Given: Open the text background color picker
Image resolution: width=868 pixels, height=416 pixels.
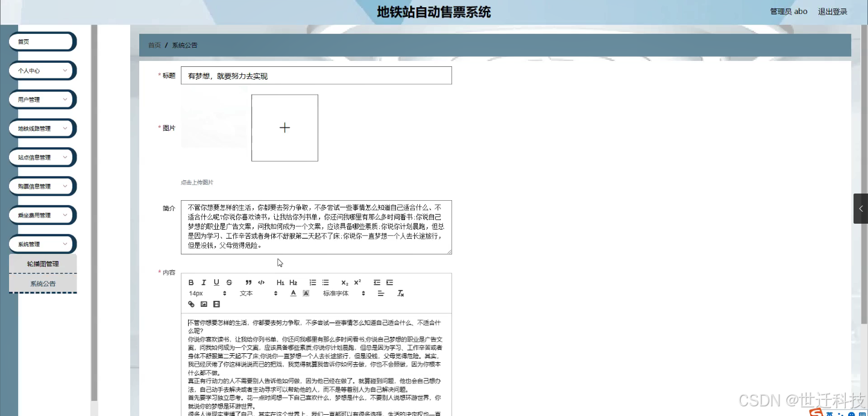Looking at the screenshot, I should (306, 294).
